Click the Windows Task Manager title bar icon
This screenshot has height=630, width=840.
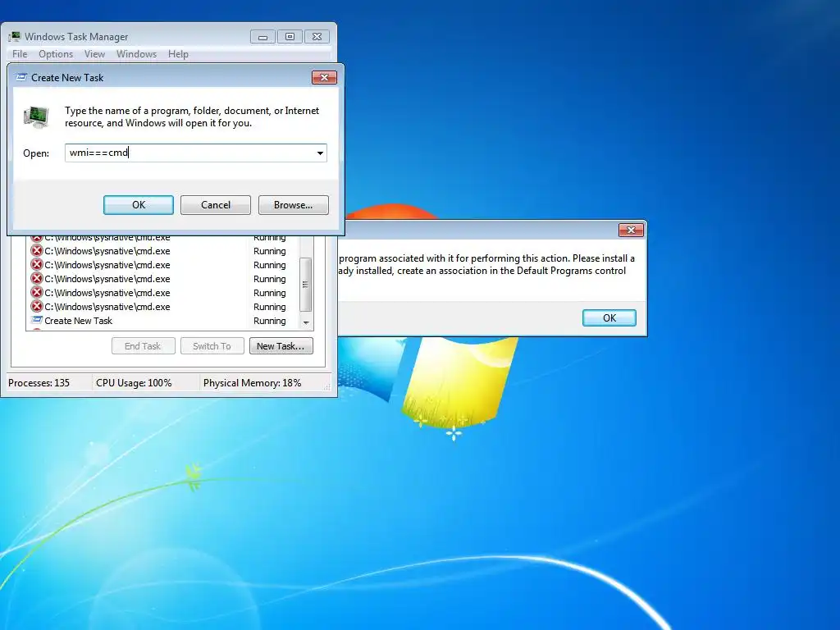(x=15, y=36)
